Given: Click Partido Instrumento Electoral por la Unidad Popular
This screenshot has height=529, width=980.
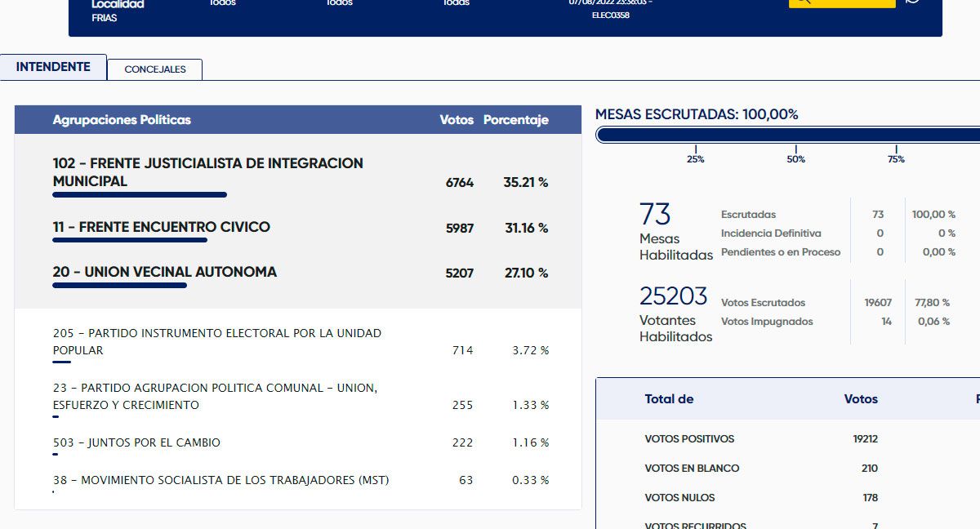Looking at the screenshot, I should [x=216, y=341].
